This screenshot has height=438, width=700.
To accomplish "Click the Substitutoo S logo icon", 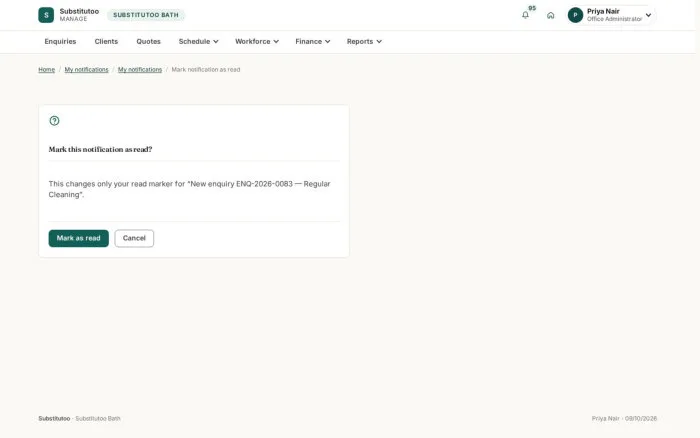I will click(46, 15).
